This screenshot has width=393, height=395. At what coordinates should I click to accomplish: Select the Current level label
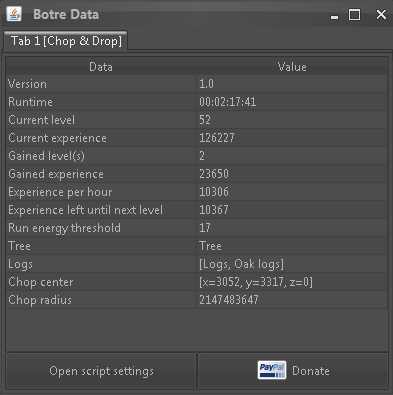[41, 120]
